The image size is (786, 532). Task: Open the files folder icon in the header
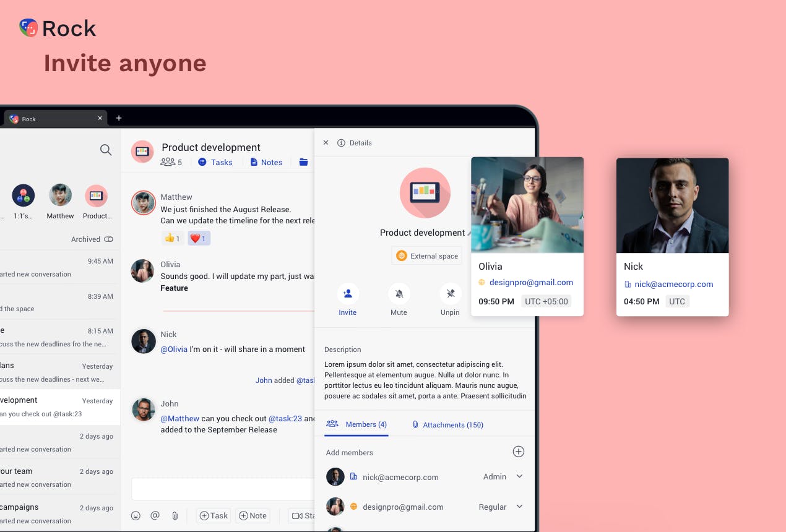(303, 162)
